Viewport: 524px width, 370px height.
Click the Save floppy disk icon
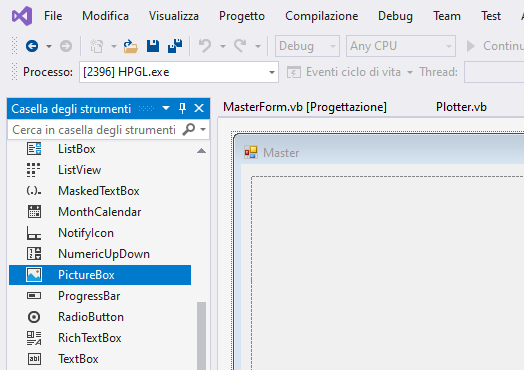click(x=153, y=46)
